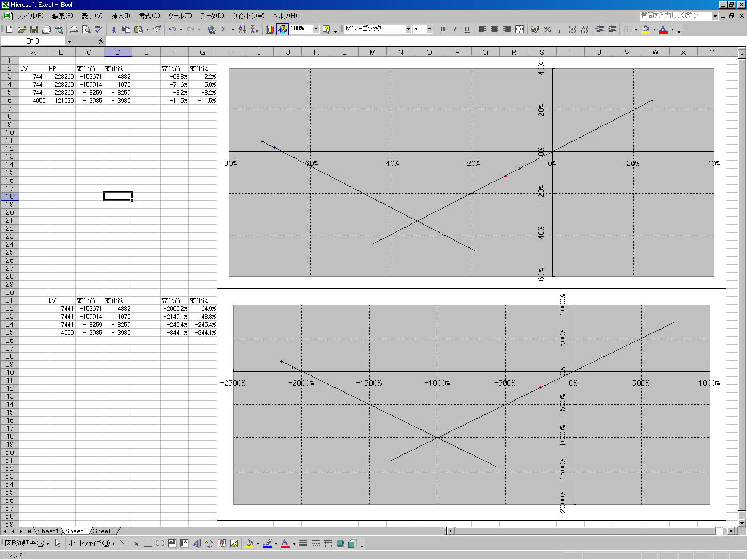Click the Save icon in the toolbar

[34, 29]
